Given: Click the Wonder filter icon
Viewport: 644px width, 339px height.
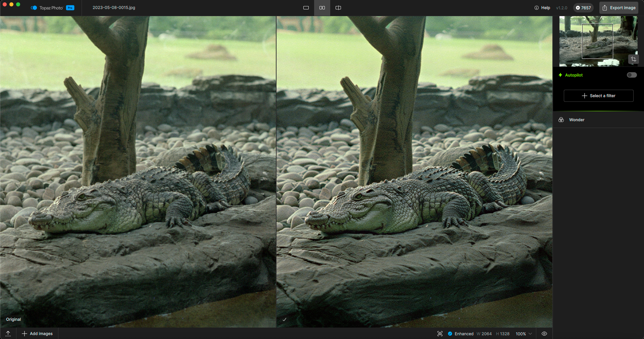Looking at the screenshot, I should [x=561, y=120].
